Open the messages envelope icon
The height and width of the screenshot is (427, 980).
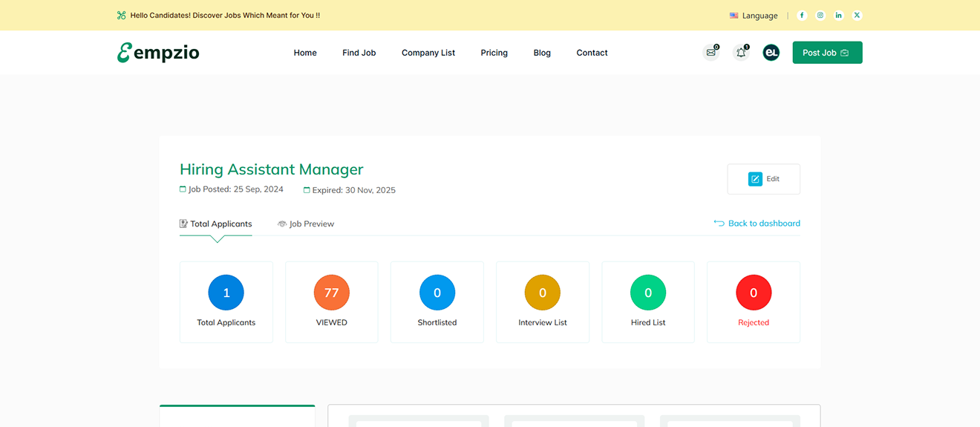(711, 53)
